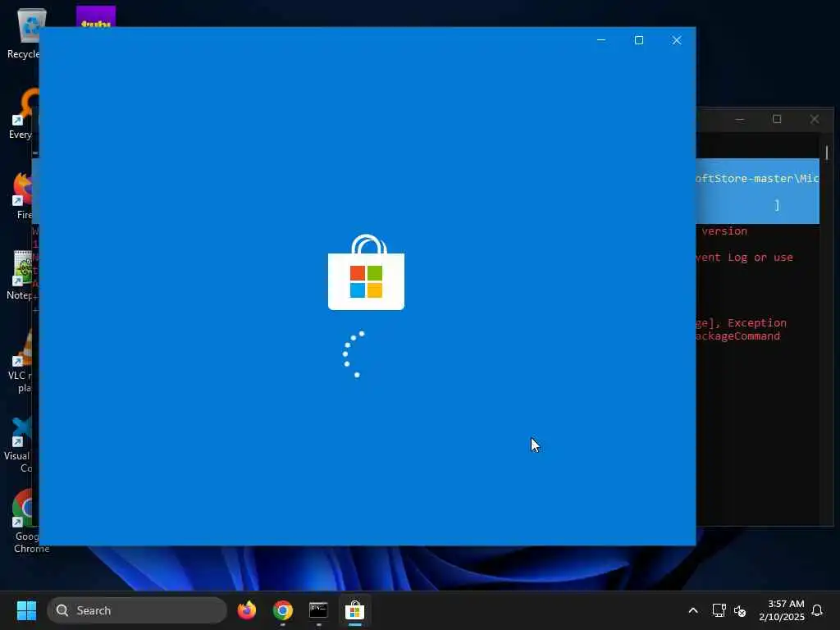
Task: Minimize the background terminal window
Action: (740, 120)
